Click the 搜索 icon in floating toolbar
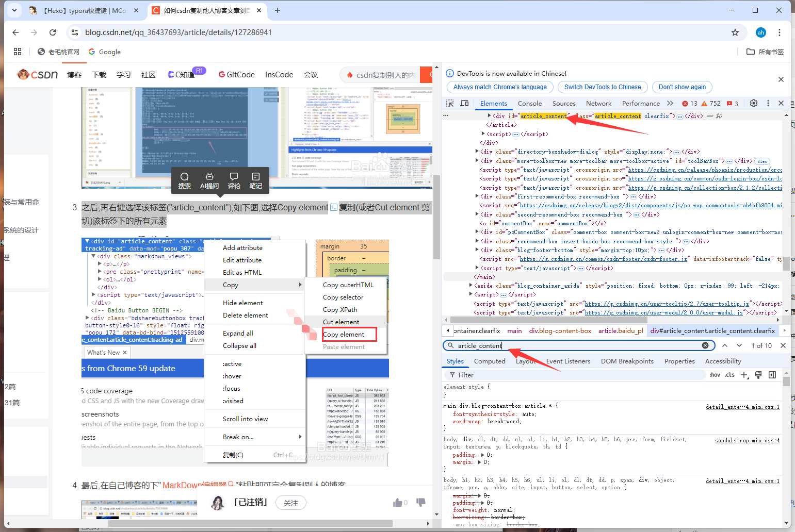Screen dimensions: 795x532 (x=185, y=181)
